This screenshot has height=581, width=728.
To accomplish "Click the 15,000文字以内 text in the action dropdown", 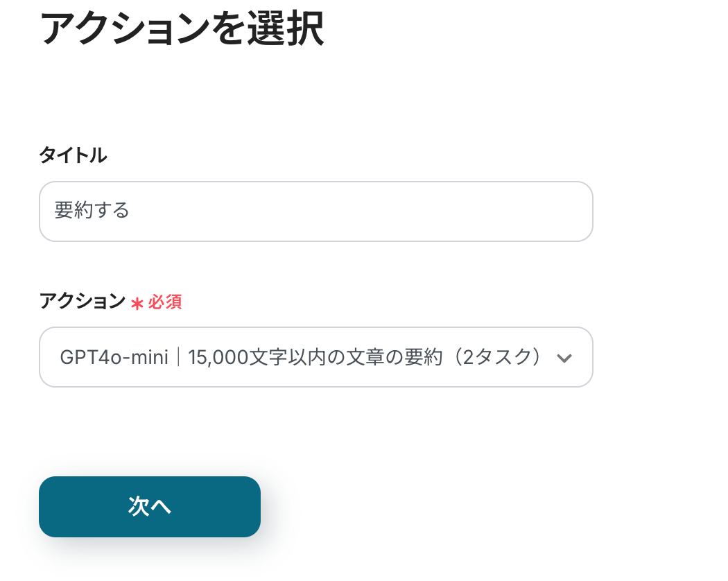I will coord(253,358).
